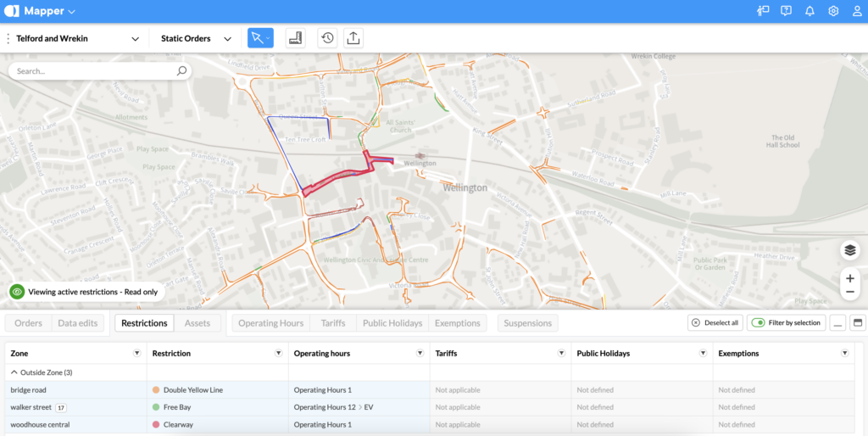Click the Suspensions button
The image size is (868, 436).
tap(528, 323)
